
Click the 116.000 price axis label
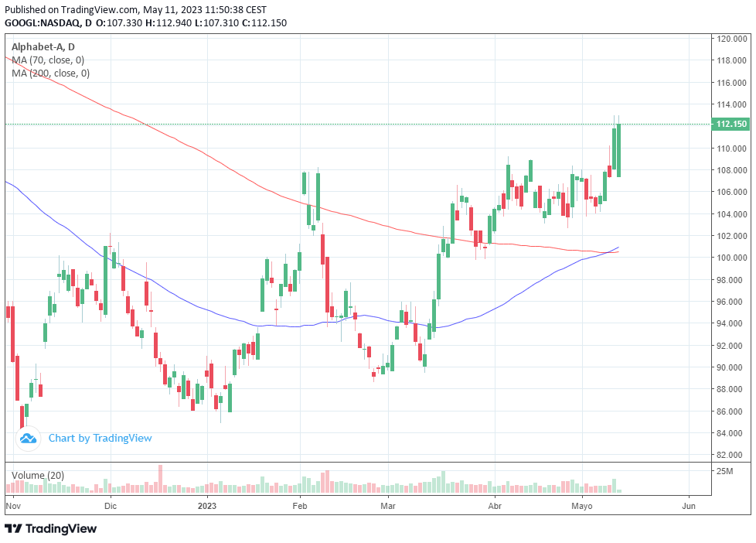[732, 83]
